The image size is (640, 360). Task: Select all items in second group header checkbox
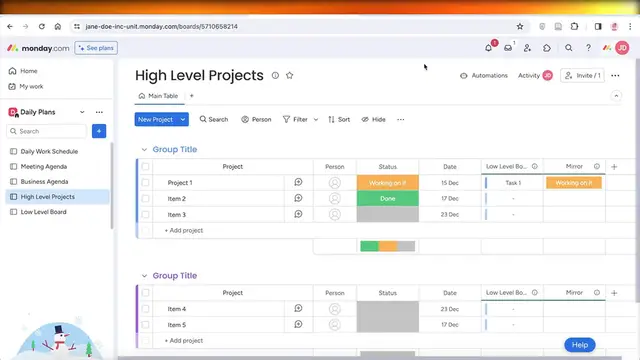pyautogui.click(x=145, y=293)
